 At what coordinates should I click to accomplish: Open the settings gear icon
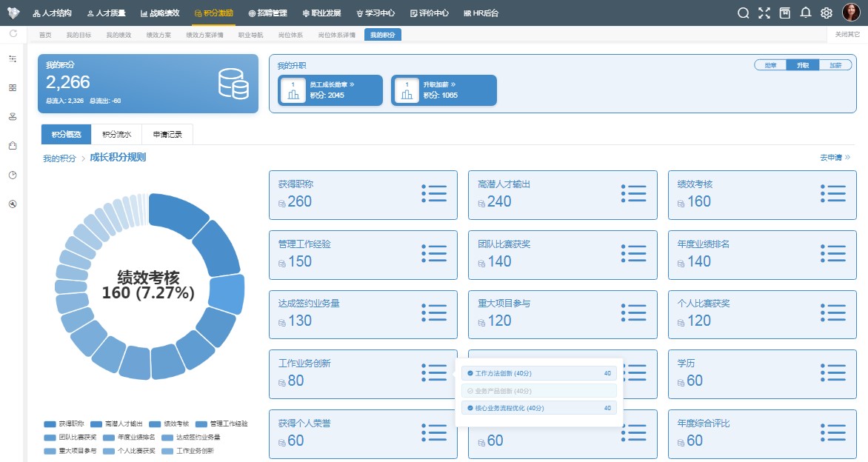tap(827, 13)
